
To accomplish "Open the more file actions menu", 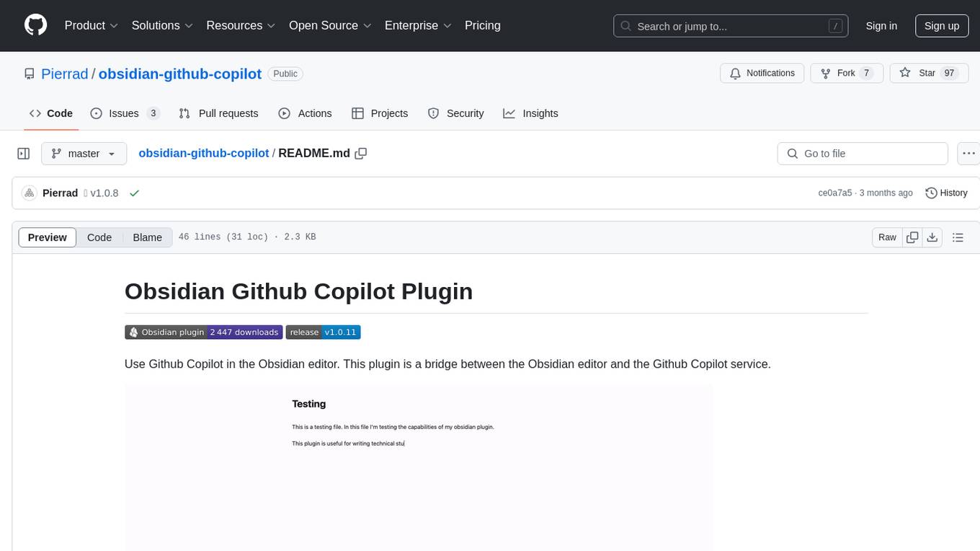I will pyautogui.click(x=968, y=154).
